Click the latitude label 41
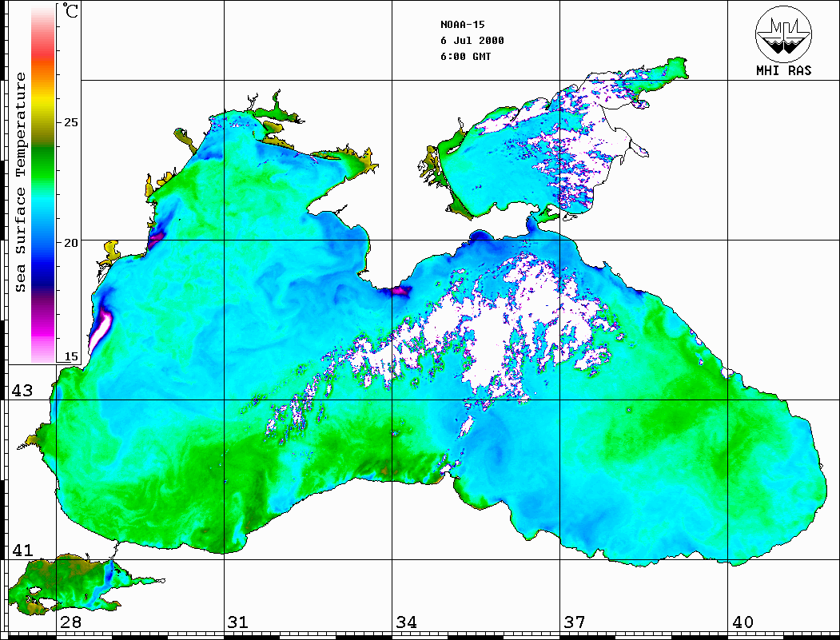The height and width of the screenshot is (640, 840). pyautogui.click(x=22, y=551)
